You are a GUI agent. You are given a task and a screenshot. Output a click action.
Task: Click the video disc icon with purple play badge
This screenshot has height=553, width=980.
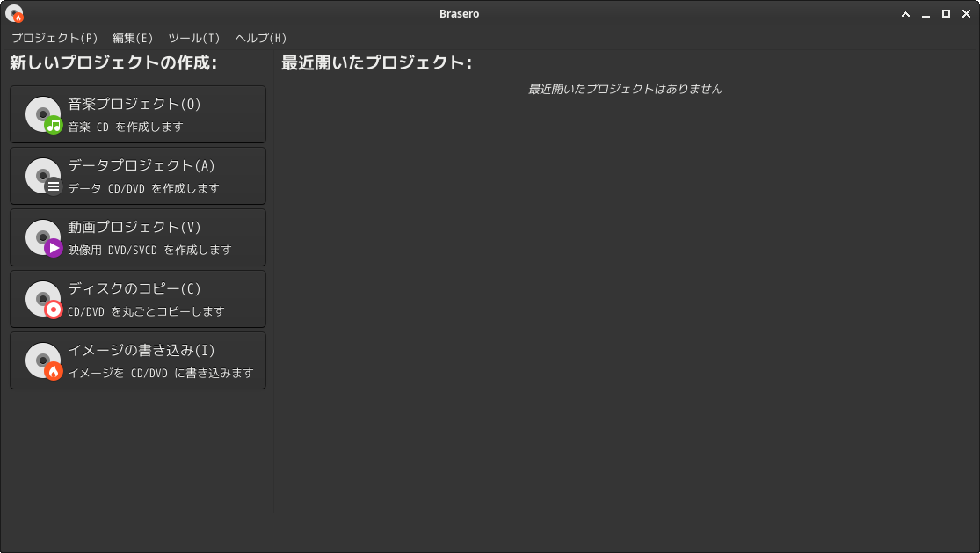pos(44,238)
